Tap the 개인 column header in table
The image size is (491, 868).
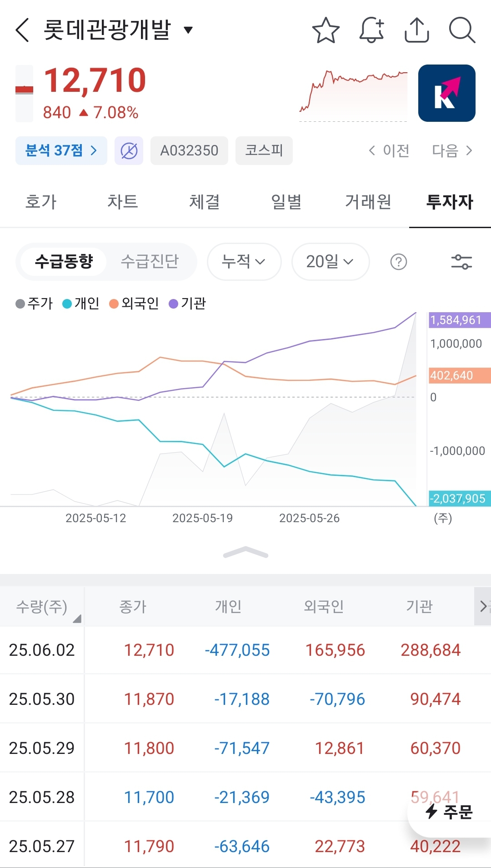tap(228, 606)
